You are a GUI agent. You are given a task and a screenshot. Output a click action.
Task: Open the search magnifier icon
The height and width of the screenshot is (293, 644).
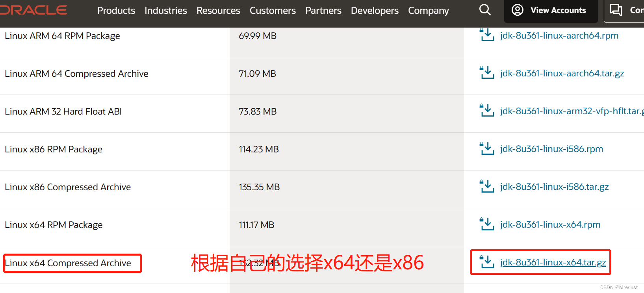pos(485,10)
